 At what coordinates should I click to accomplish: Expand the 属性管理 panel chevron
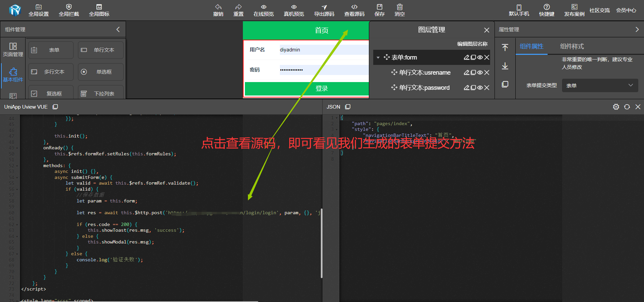(637, 30)
